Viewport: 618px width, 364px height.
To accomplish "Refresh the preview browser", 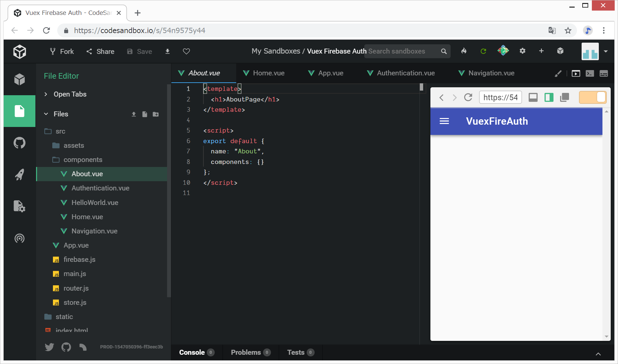I will 468,97.
